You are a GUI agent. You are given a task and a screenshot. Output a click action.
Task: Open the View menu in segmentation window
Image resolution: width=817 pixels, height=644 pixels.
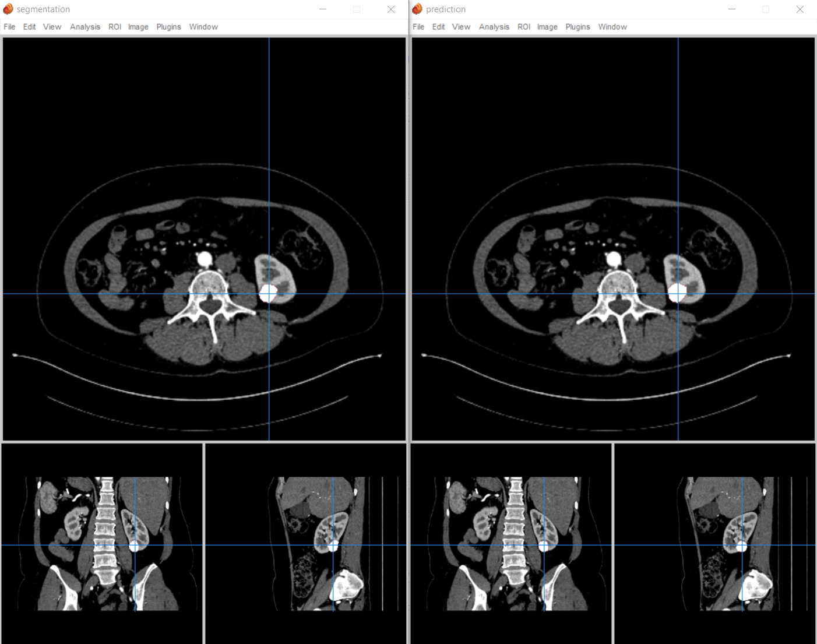pyautogui.click(x=52, y=27)
